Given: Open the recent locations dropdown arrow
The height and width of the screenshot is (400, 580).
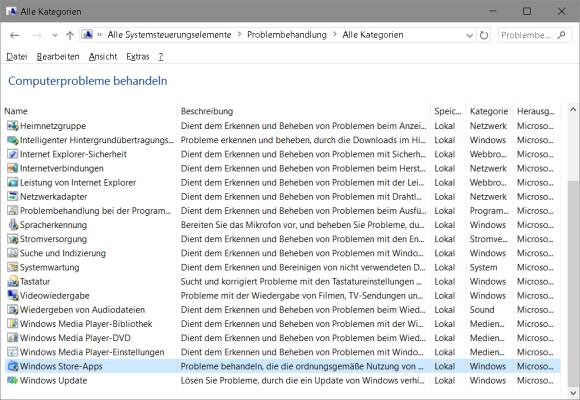Looking at the screenshot, I should coord(55,36).
